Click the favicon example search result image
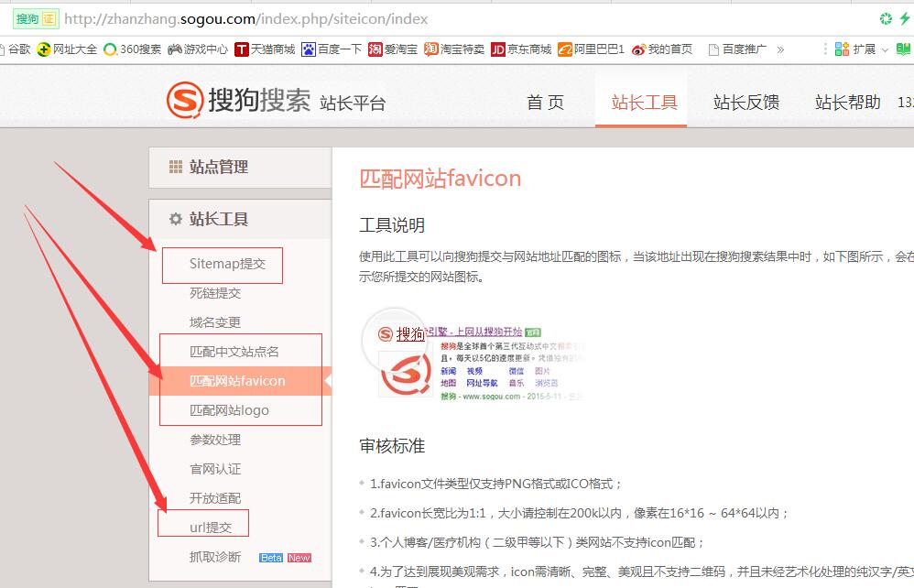The image size is (914, 588). click(x=473, y=356)
